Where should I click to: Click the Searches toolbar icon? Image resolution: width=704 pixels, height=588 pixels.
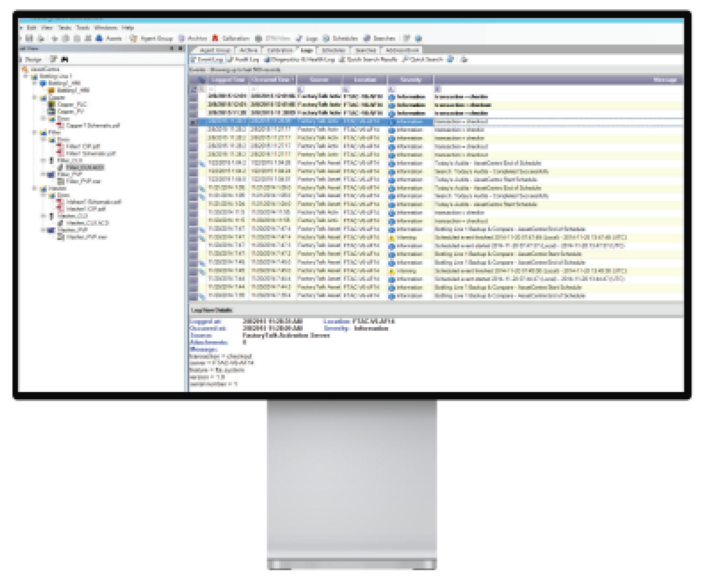(x=367, y=39)
